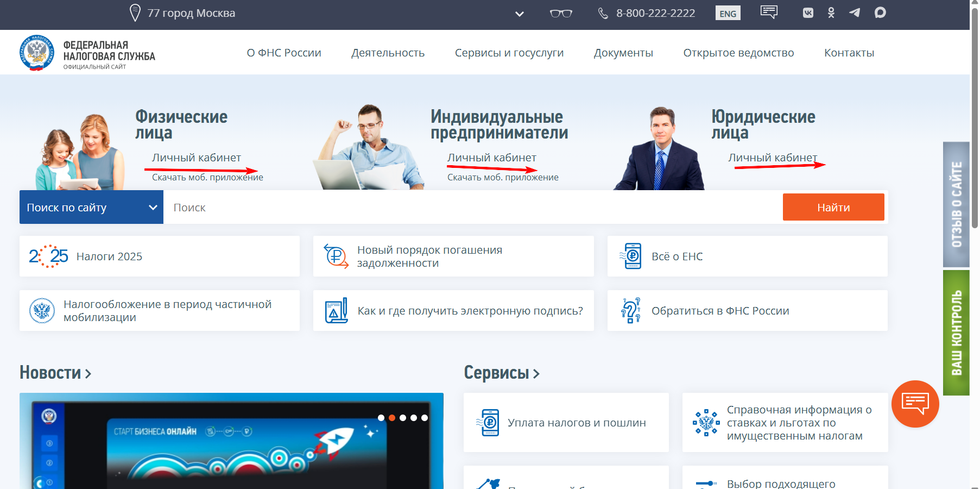Click the ruble arrow icon for debt repayment
Viewport: 980px width, 489px height.
(336, 256)
